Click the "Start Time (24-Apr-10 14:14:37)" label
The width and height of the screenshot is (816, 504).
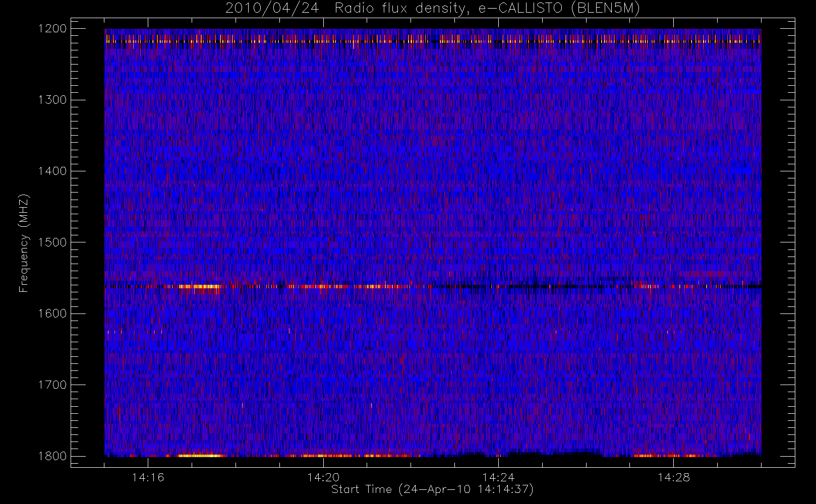[432, 489]
